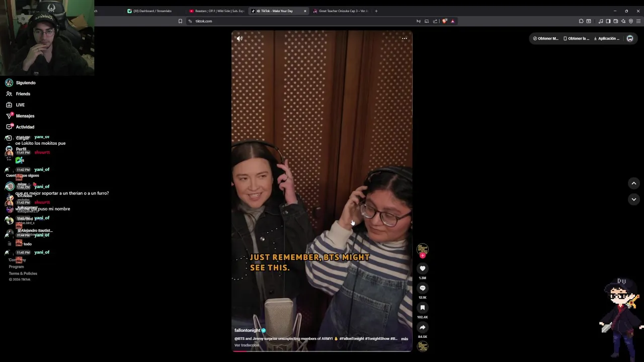Viewport: 644px width, 362px height.
Task: Click the 1.3M likes count
Action: (x=423, y=278)
